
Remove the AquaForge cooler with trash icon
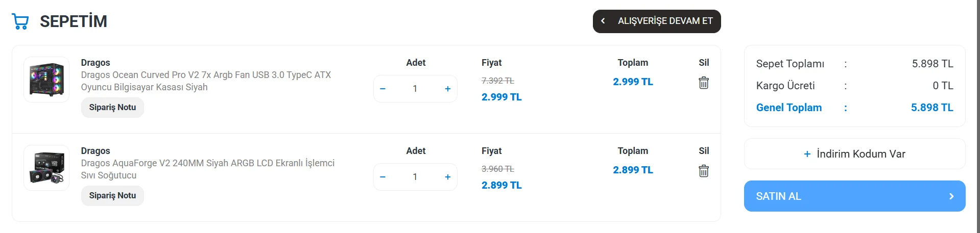click(704, 171)
